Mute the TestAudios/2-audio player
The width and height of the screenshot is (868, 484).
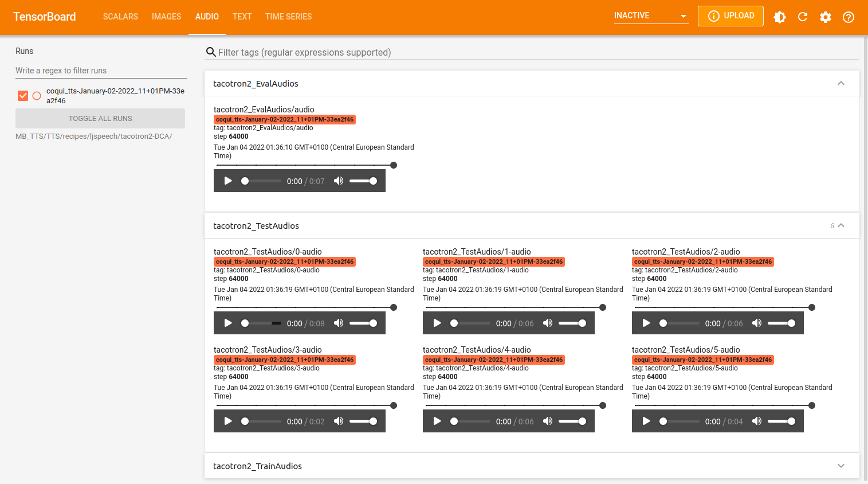pos(757,323)
